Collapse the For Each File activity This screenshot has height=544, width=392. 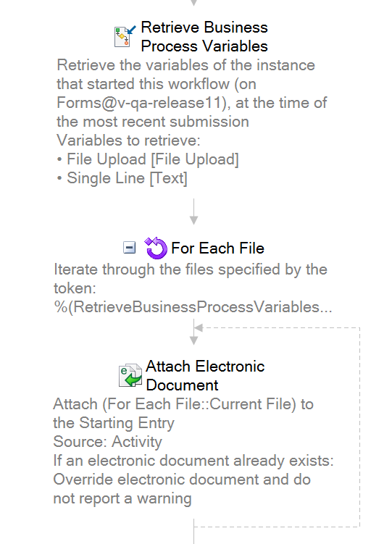point(130,248)
